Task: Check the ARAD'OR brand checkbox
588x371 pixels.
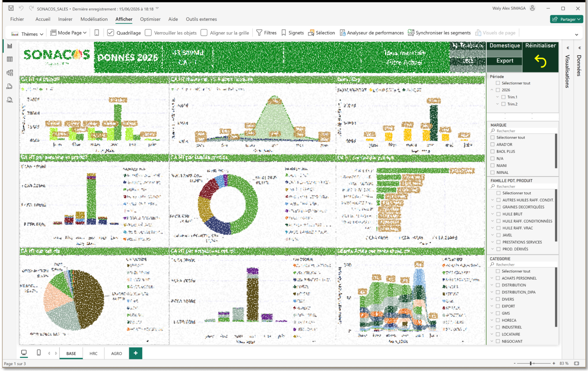Action: pos(492,144)
